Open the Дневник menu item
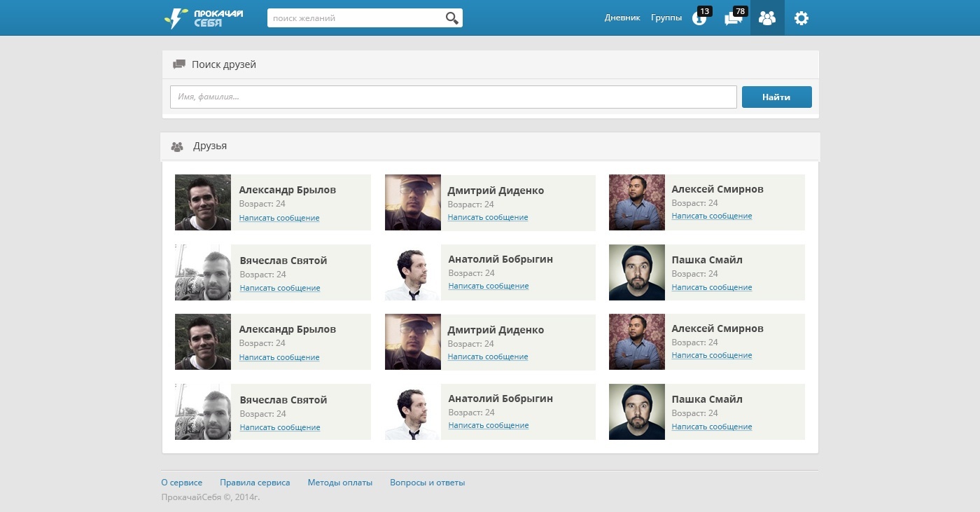Screen dimensions: 980x512 [x=622, y=18]
